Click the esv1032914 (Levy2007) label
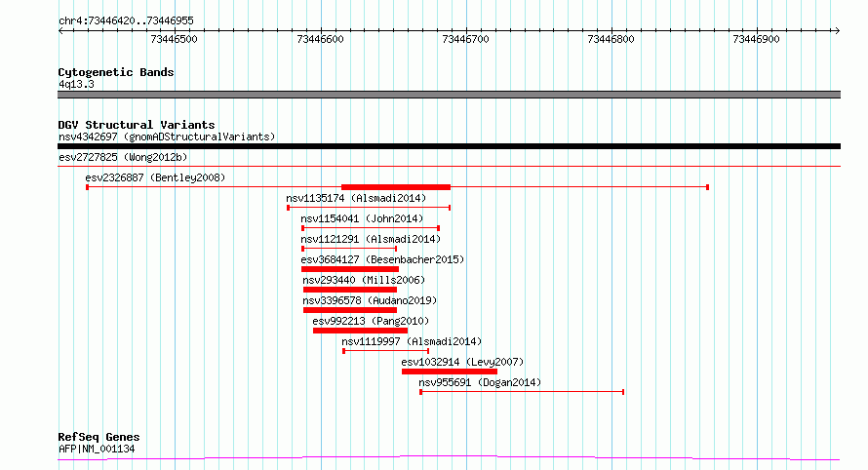Viewport: 868px width, 470px height. [463, 362]
